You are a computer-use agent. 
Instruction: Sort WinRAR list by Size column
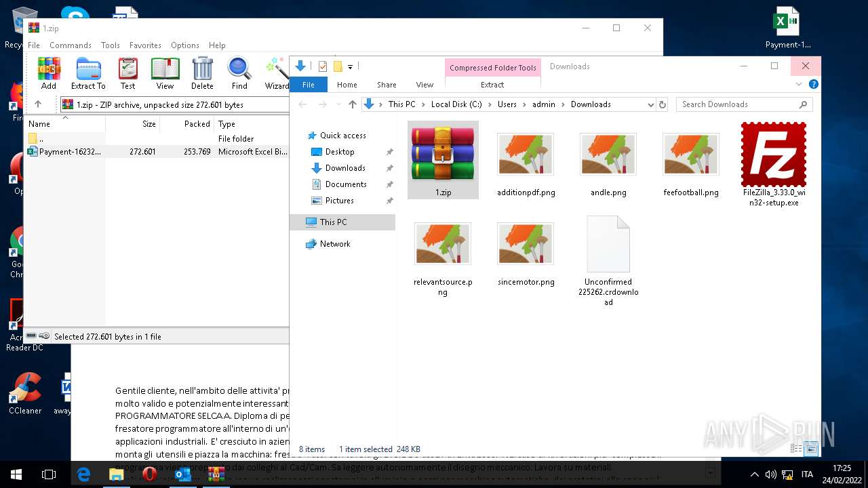click(x=132, y=124)
